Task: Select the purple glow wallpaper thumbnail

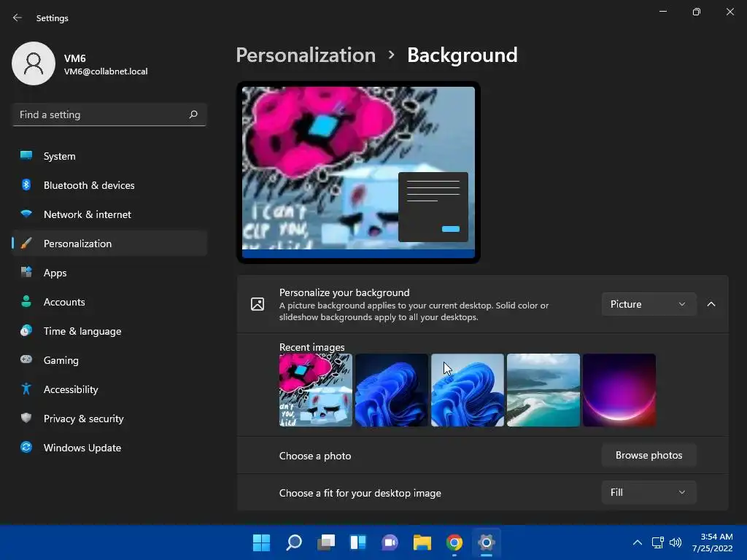Action: click(x=619, y=390)
